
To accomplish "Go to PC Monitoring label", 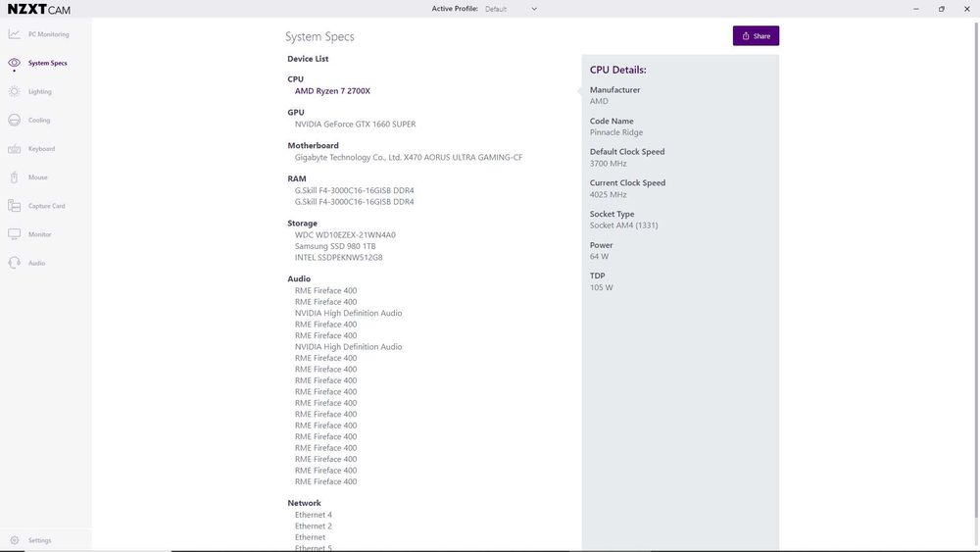I will pyautogui.click(x=49, y=34).
